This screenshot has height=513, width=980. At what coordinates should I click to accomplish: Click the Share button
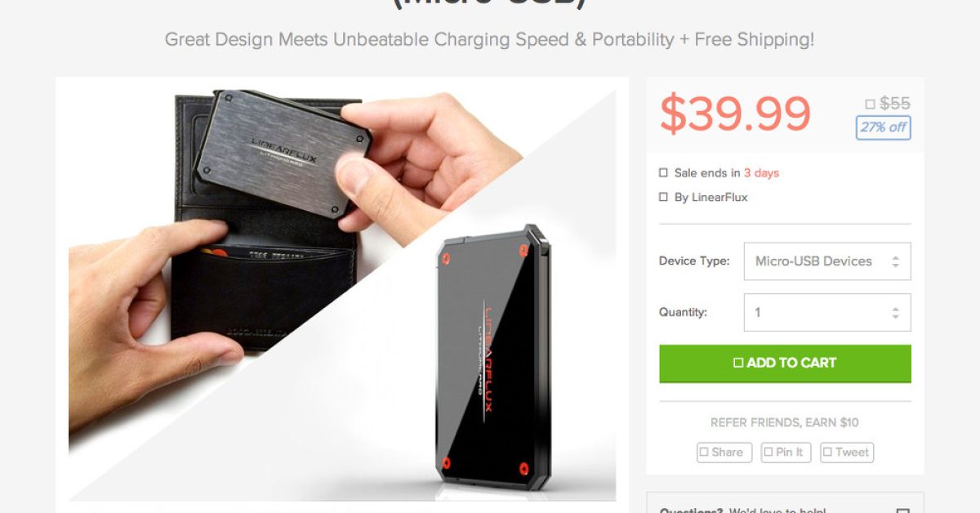tap(724, 453)
